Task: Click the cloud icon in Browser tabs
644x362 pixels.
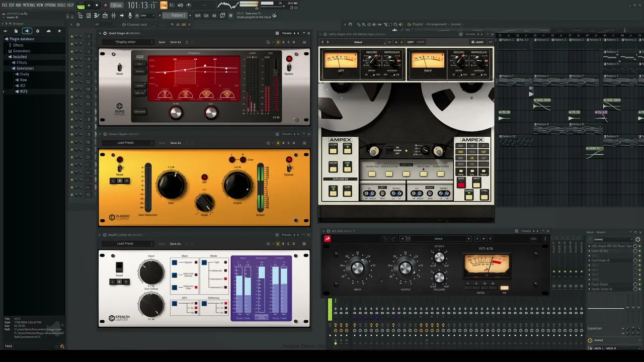Action: click(48, 31)
